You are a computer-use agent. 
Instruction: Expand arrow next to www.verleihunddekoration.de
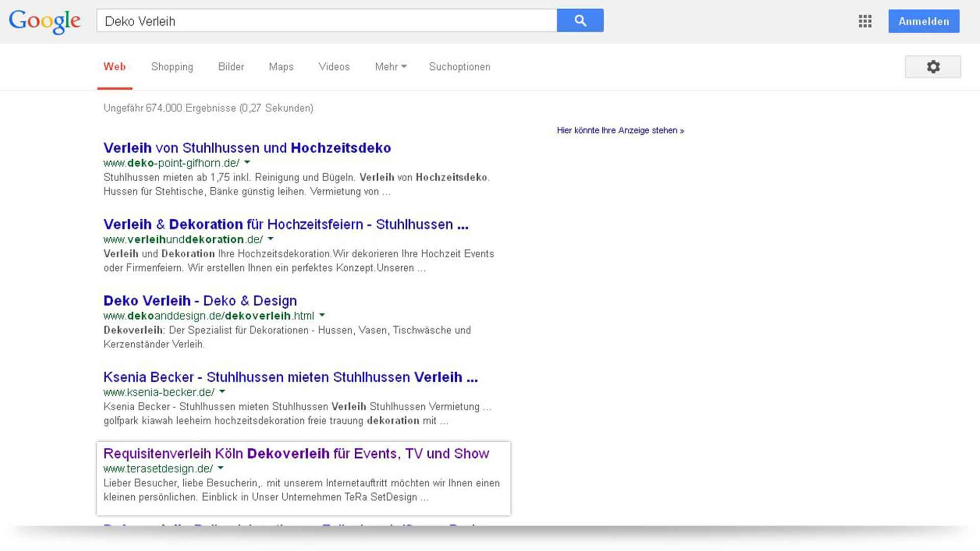(271, 239)
